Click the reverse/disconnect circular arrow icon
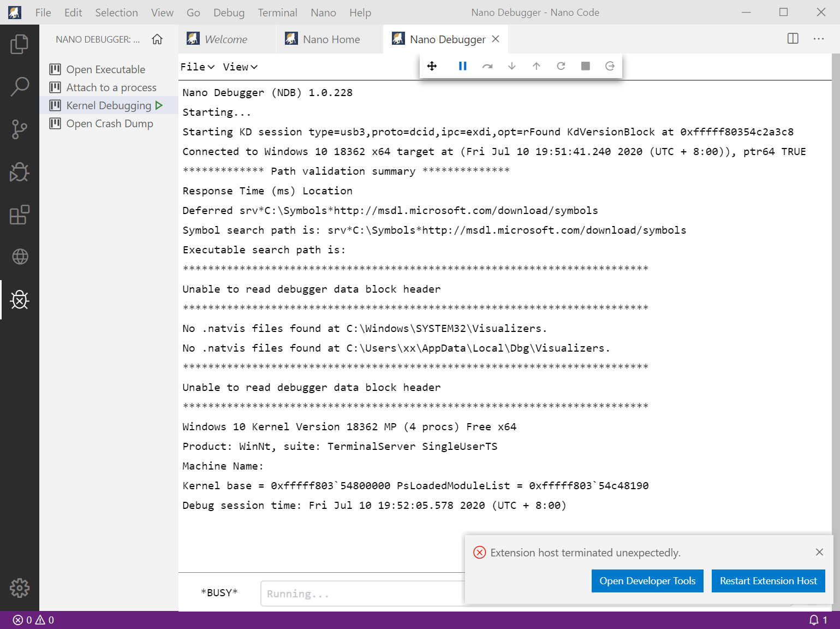 tap(610, 66)
